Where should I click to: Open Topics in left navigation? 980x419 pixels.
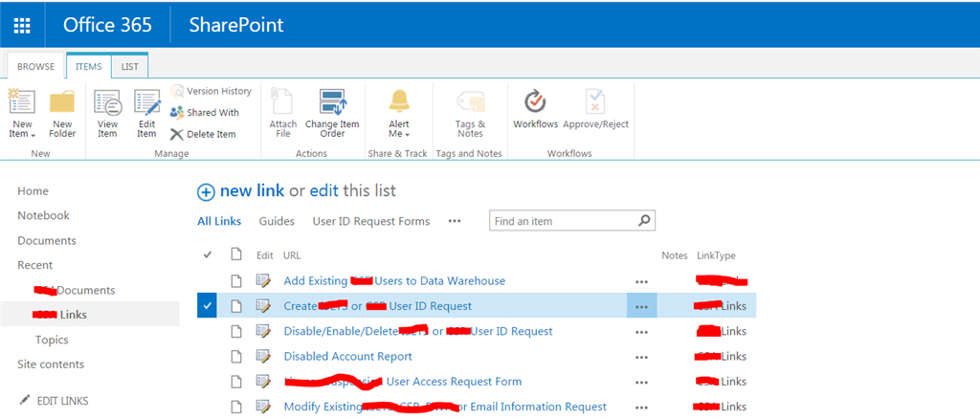[52, 340]
